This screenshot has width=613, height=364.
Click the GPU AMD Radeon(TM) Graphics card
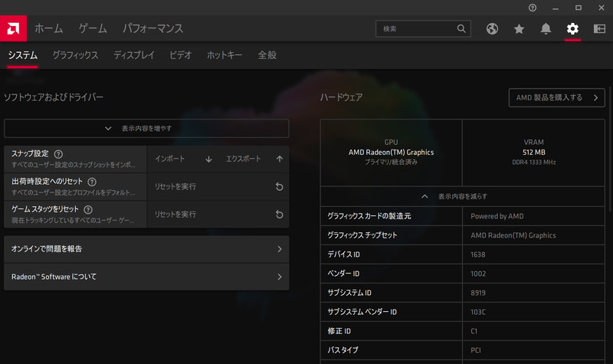click(x=391, y=152)
